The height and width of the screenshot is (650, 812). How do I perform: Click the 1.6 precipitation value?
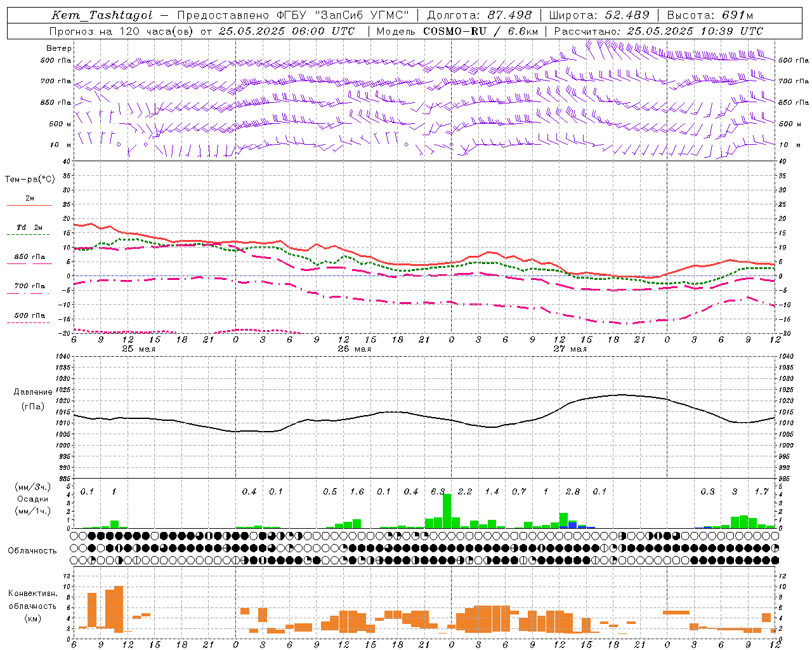pos(357,492)
